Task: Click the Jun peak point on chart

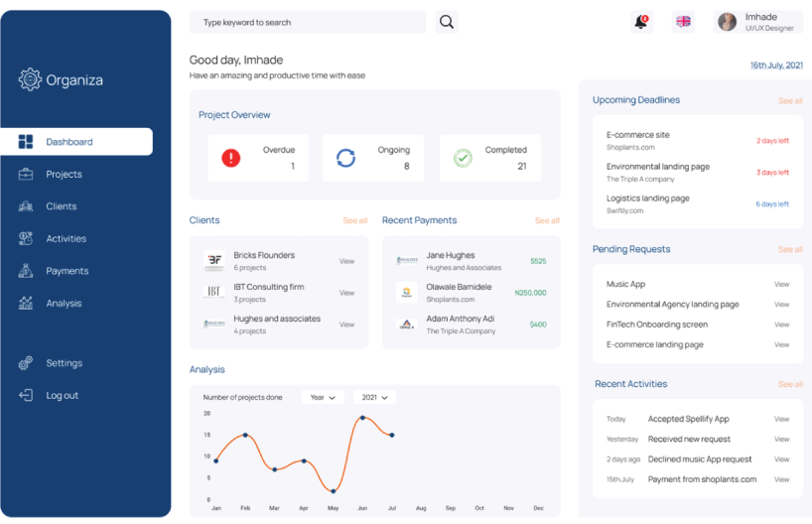Action: coord(362,418)
